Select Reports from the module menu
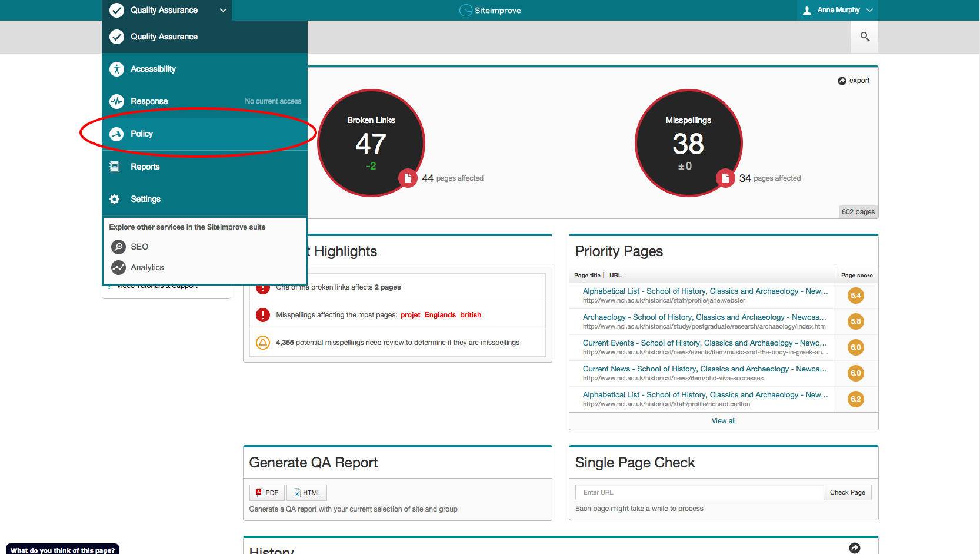Image resolution: width=980 pixels, height=554 pixels. pyautogui.click(x=145, y=167)
